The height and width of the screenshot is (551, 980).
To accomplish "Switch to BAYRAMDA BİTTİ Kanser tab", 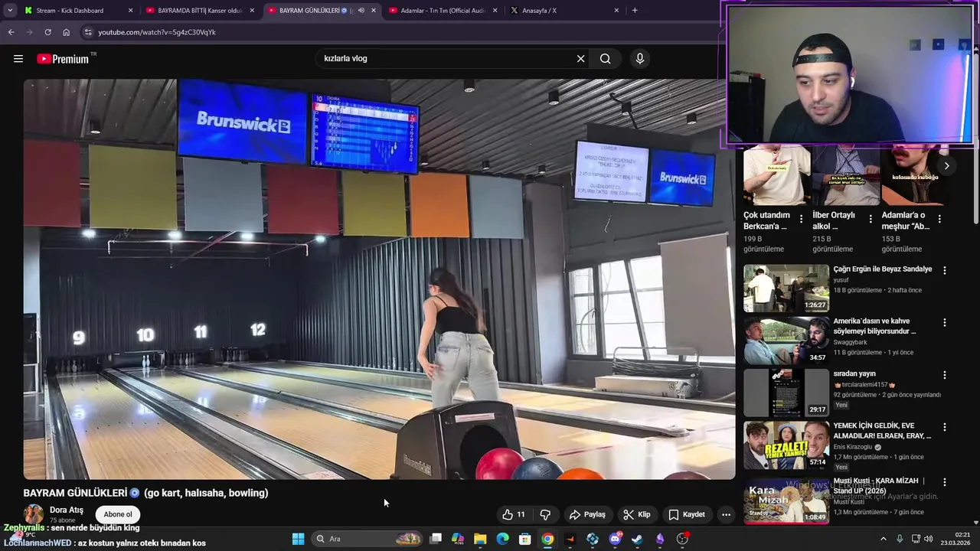I will click(200, 11).
